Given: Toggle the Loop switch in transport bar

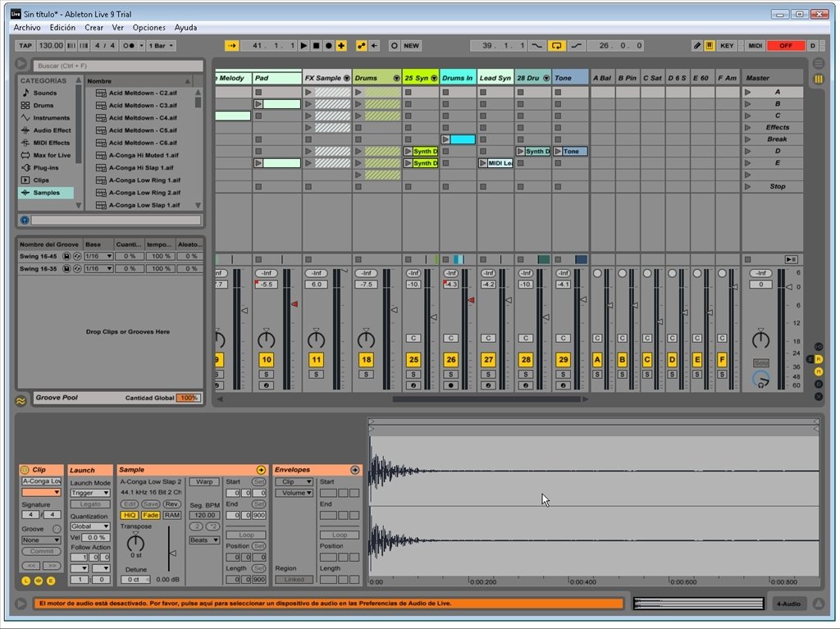Looking at the screenshot, I should [557, 46].
